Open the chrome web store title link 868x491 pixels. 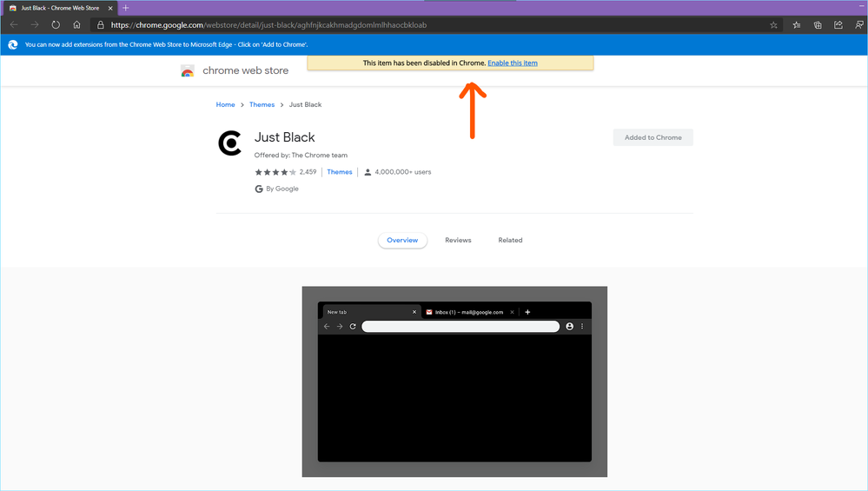[x=245, y=71]
